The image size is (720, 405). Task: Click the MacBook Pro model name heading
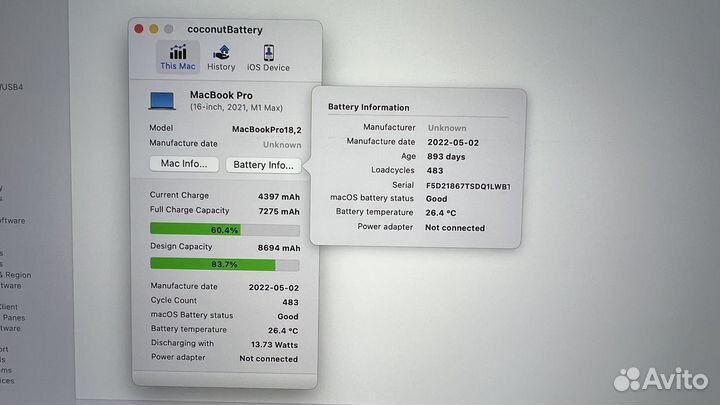pos(221,95)
